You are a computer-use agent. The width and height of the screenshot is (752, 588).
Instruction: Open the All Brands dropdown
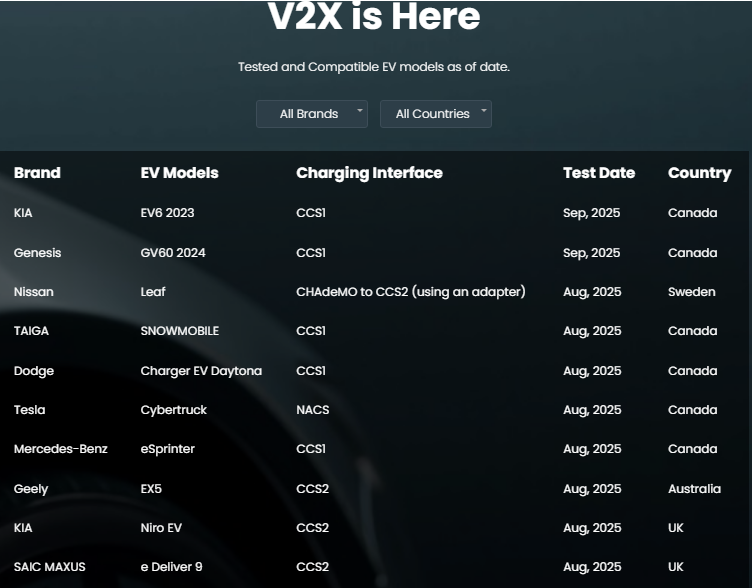pos(310,114)
